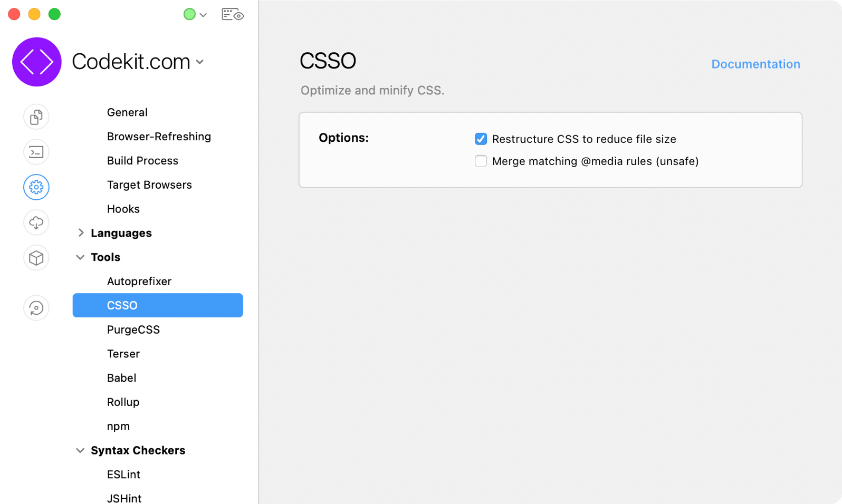
Task: Collapse the Syntax Checkers section chevron
Action: (80, 450)
